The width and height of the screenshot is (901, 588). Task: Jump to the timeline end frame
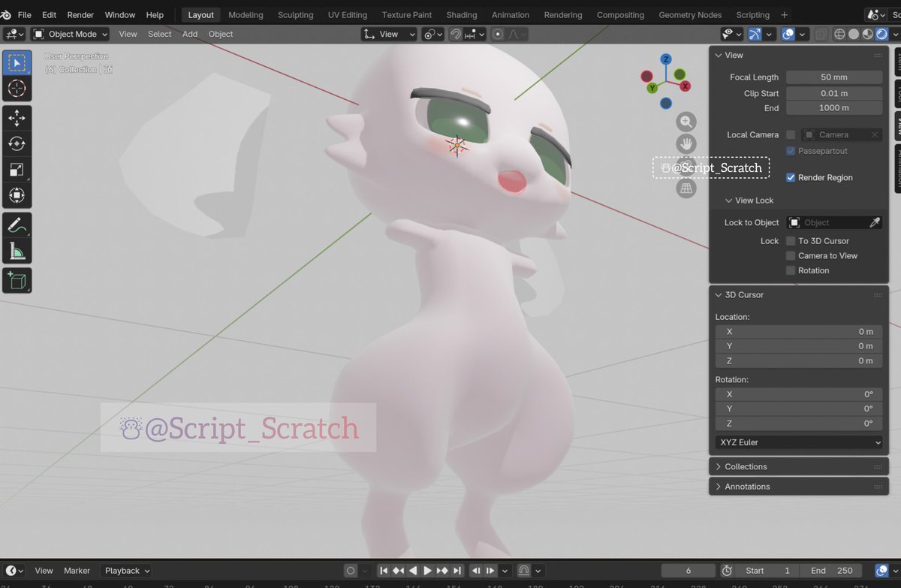(x=457, y=571)
